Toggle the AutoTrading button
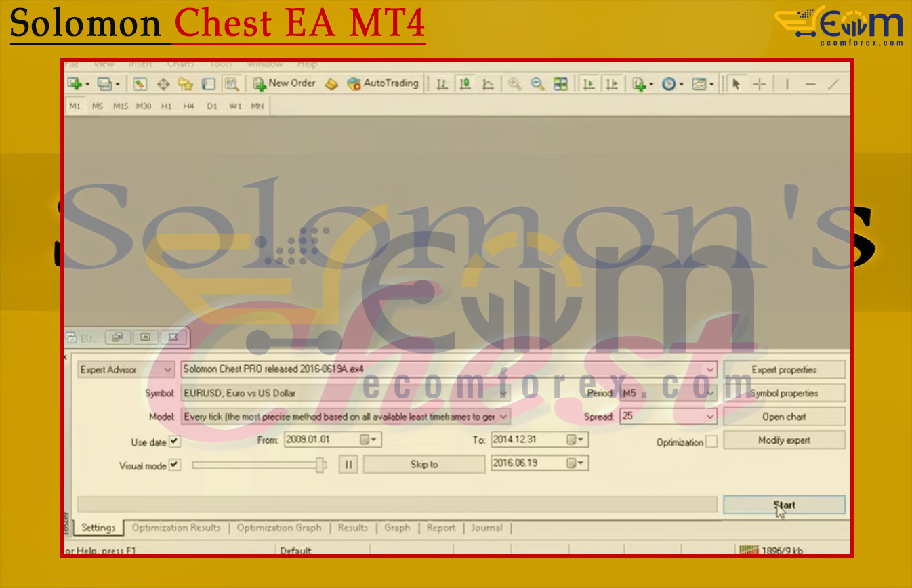This screenshot has height=588, width=912. click(x=383, y=83)
